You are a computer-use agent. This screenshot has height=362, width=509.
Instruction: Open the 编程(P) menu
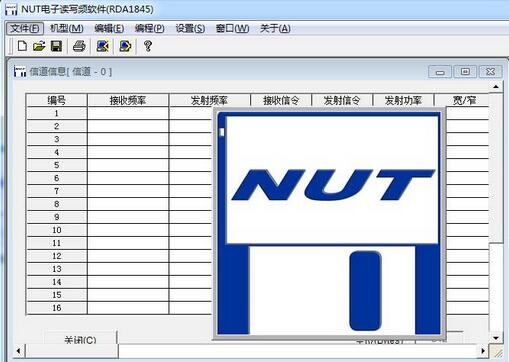[x=150, y=29]
